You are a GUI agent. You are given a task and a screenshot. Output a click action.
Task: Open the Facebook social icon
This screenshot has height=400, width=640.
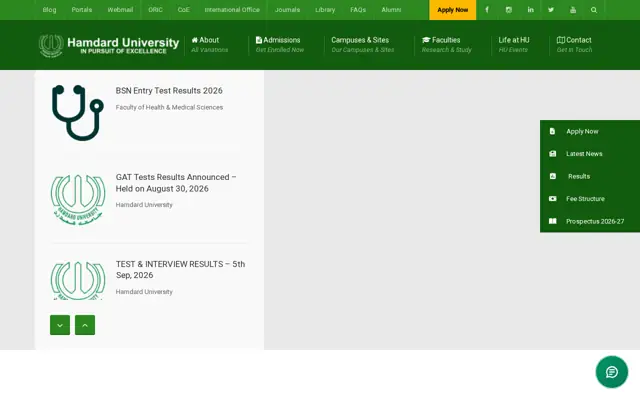coord(487,10)
